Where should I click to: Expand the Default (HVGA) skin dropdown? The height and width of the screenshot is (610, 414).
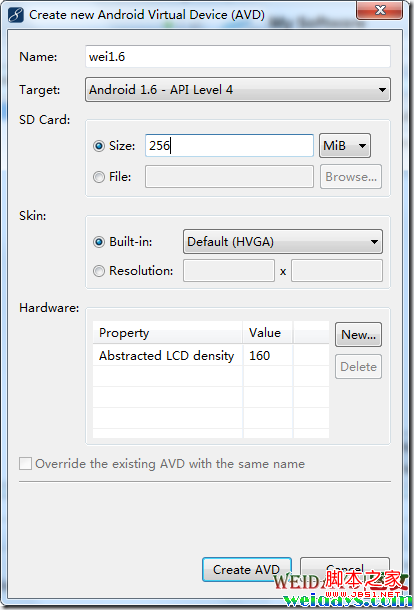pyautogui.click(x=283, y=242)
